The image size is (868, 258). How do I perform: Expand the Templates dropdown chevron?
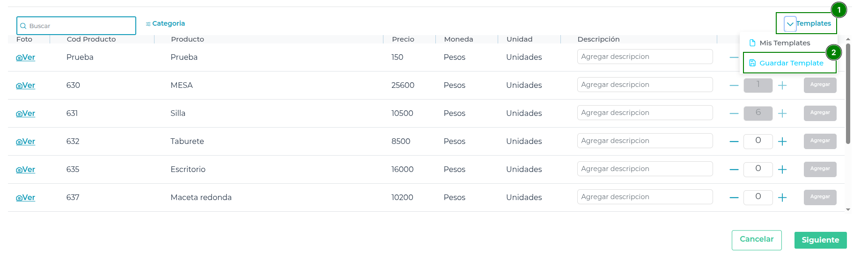click(790, 24)
